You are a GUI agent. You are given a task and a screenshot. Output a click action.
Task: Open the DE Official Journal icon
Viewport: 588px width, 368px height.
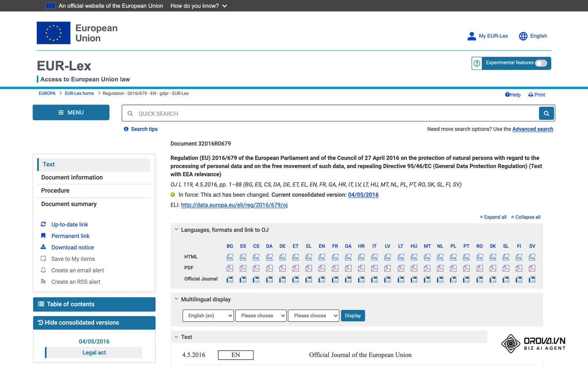pyautogui.click(x=283, y=279)
